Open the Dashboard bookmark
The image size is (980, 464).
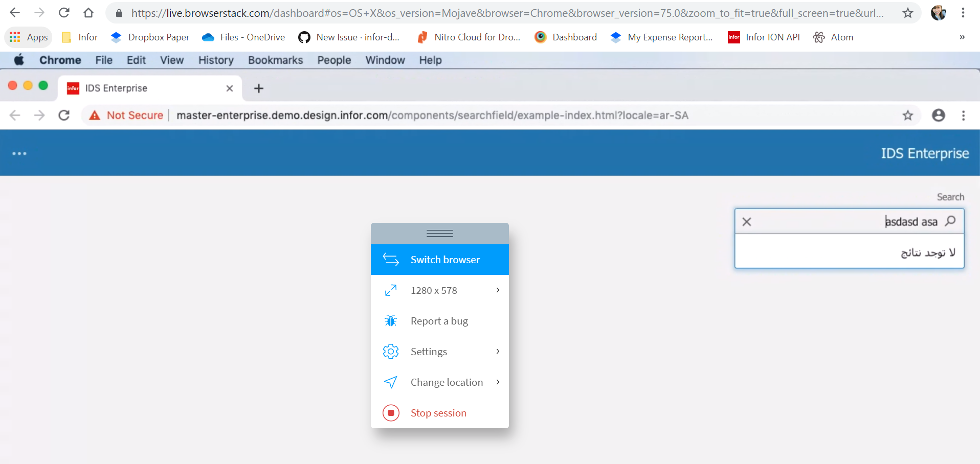coord(566,37)
